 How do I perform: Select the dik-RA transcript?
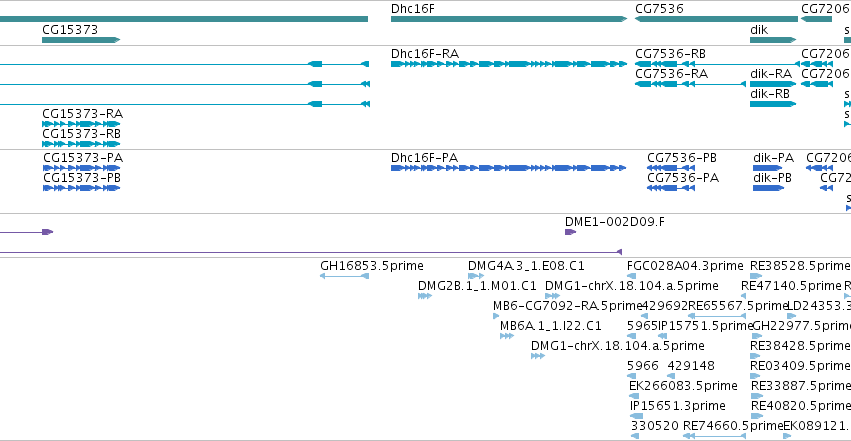(773, 84)
